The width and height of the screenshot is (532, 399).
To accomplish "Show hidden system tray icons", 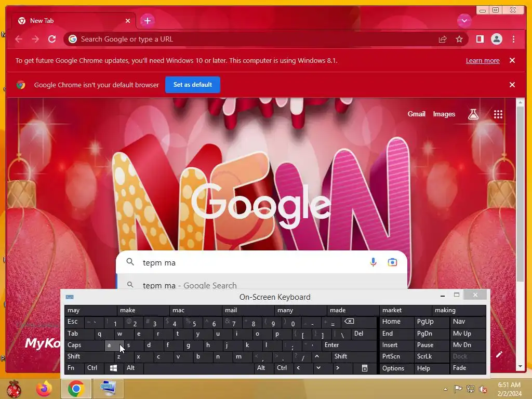I will 445,389.
